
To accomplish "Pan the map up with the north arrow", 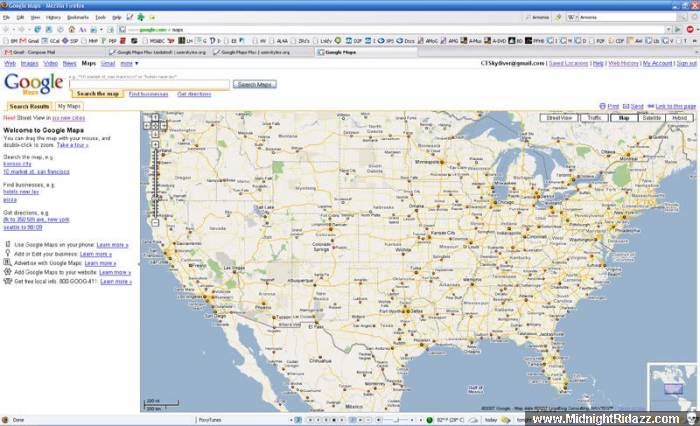I will [155, 118].
